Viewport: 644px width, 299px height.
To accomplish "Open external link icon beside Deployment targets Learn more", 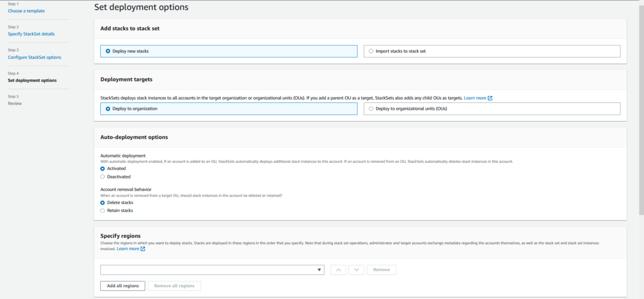I will [490, 98].
